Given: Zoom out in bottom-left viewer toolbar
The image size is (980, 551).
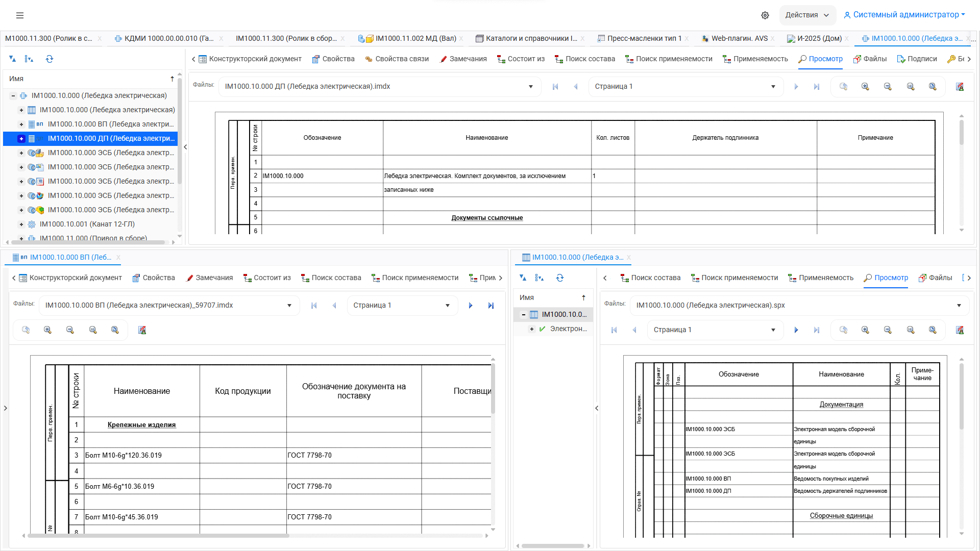Looking at the screenshot, I should click(x=70, y=330).
